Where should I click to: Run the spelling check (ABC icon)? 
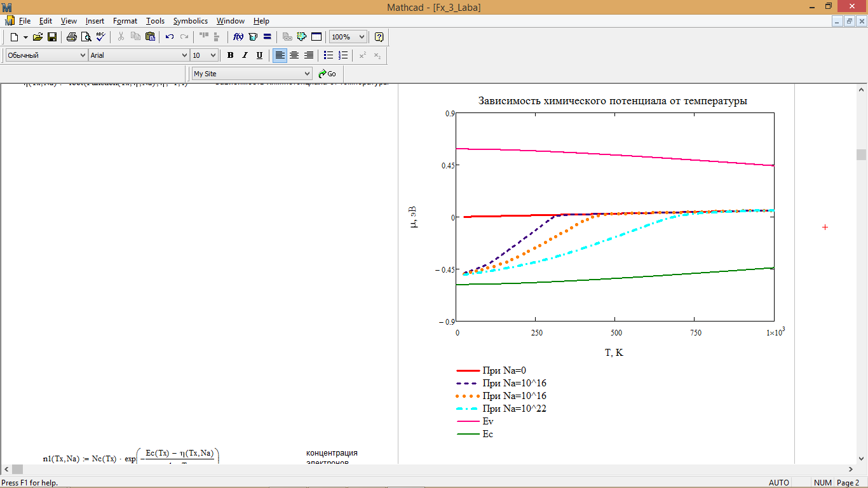tap(100, 37)
